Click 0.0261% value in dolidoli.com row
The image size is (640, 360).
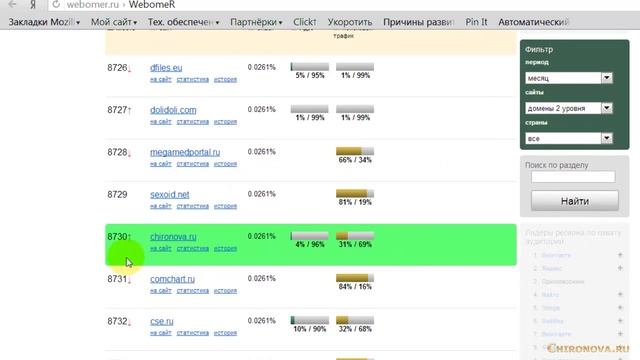(262, 109)
